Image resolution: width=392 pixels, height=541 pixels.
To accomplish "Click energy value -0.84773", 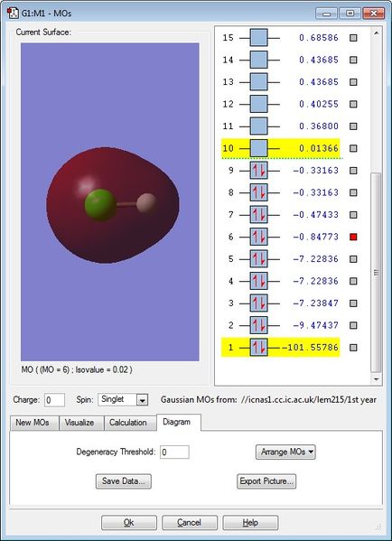I will tap(315, 237).
